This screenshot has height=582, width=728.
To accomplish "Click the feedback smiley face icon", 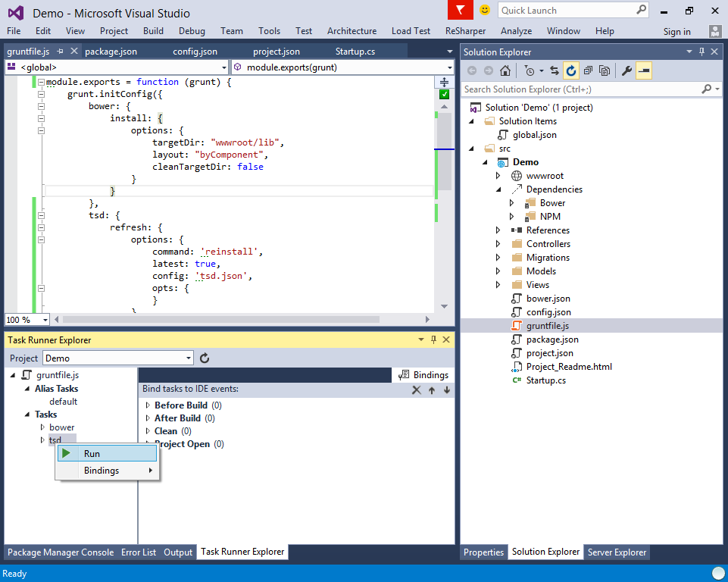I will tap(484, 10).
